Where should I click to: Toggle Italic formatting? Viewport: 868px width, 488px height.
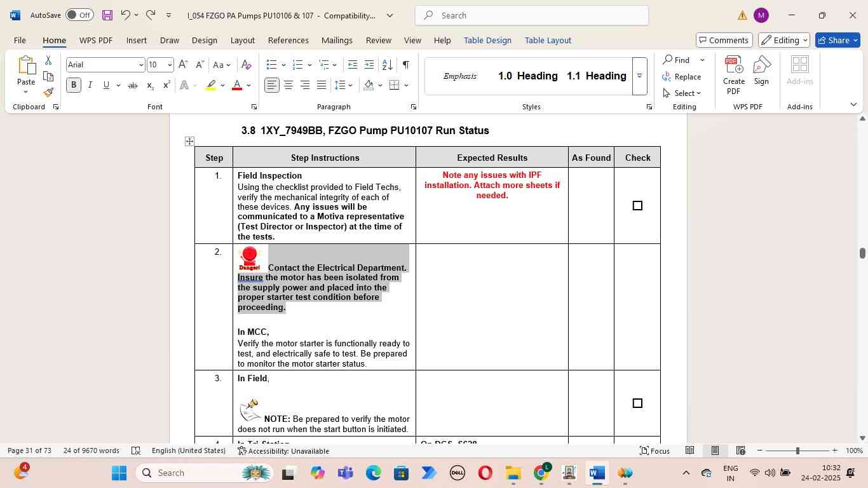[90, 85]
